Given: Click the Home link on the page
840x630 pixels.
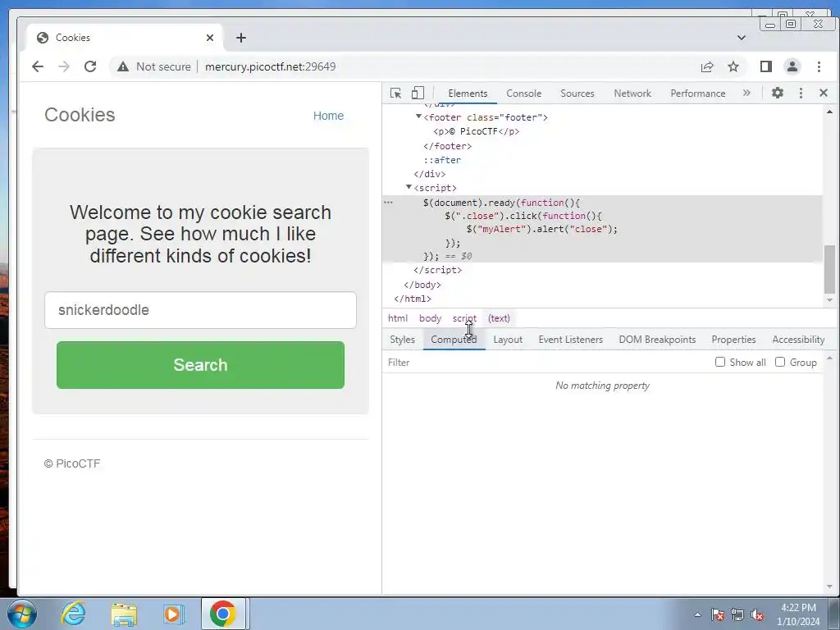Looking at the screenshot, I should [328, 116].
